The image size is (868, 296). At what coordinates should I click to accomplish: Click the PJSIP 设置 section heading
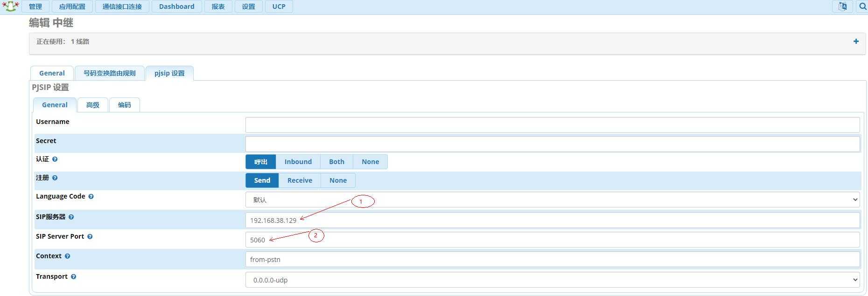pyautogui.click(x=50, y=87)
